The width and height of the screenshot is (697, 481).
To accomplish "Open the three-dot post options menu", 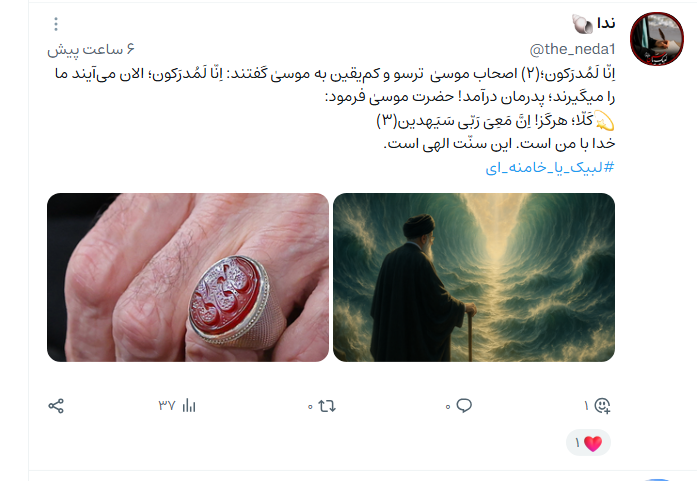I will pos(56,24).
